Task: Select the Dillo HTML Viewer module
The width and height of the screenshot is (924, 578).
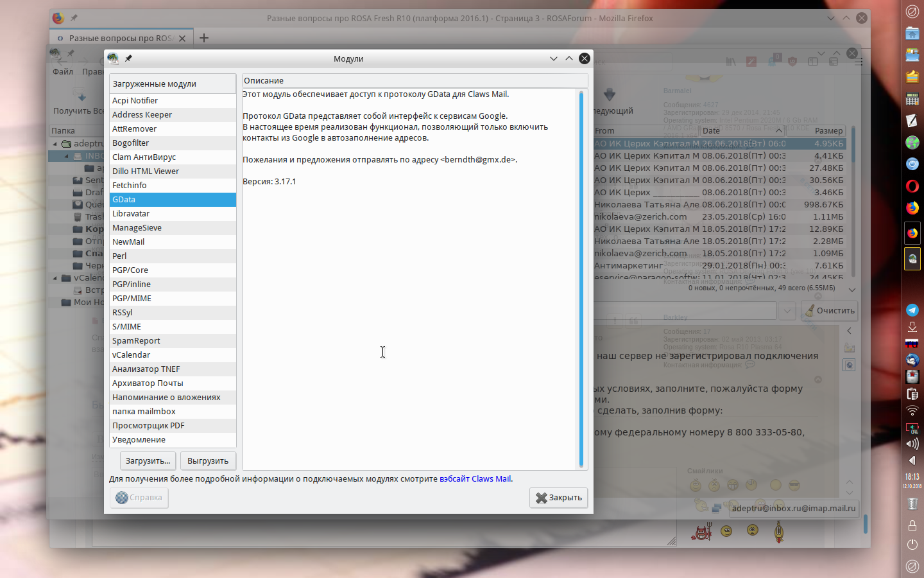Action: (173, 171)
